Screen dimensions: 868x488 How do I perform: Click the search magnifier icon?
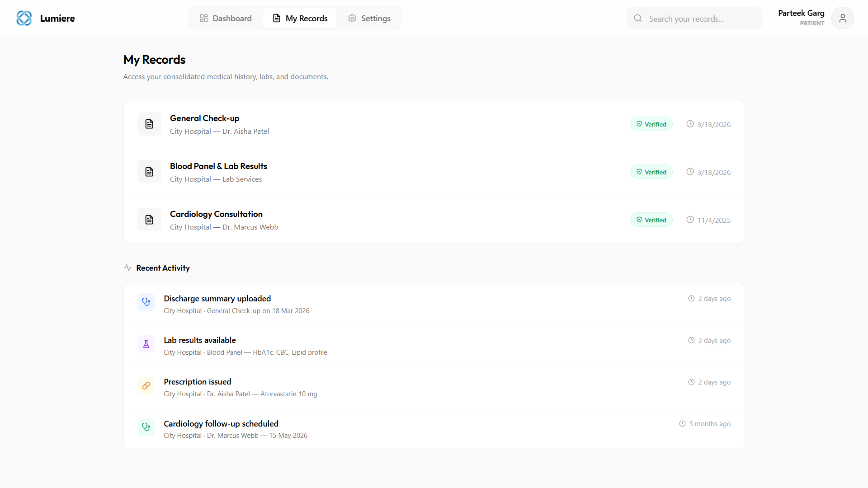[x=638, y=18]
